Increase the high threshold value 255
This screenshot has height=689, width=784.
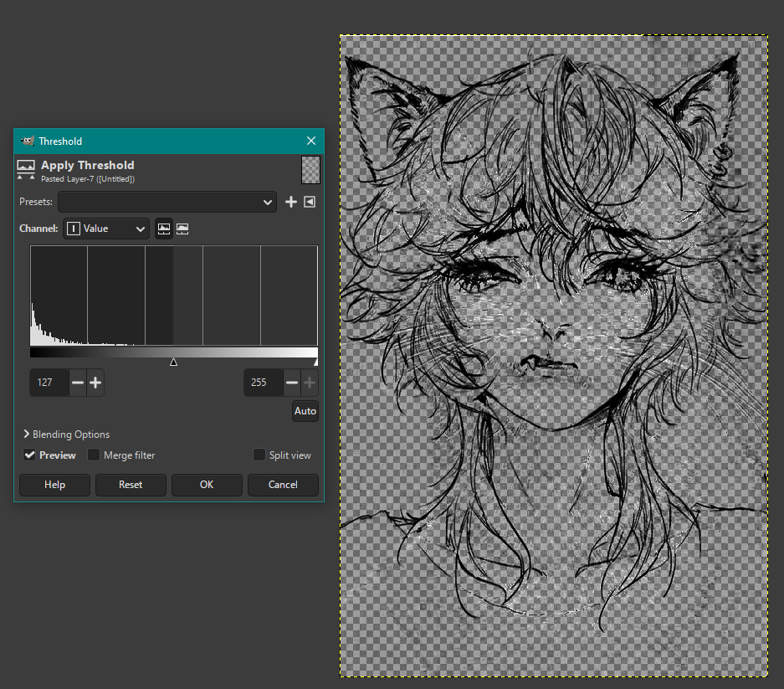(310, 383)
